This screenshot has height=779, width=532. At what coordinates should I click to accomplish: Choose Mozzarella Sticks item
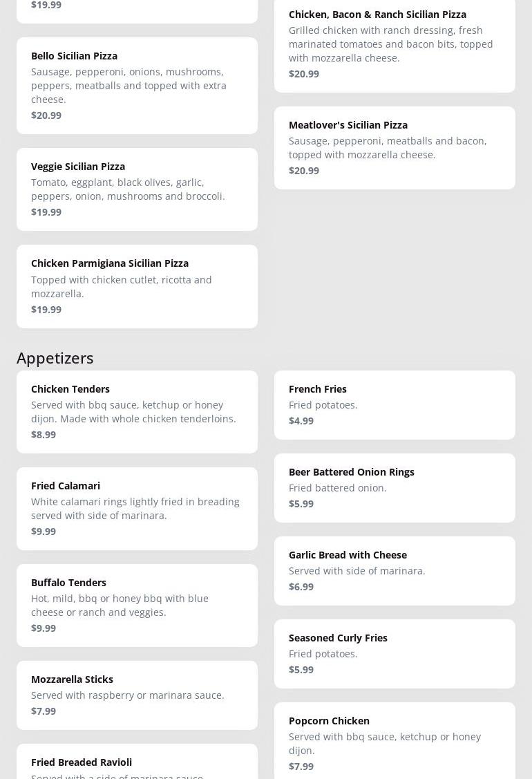[137, 695]
